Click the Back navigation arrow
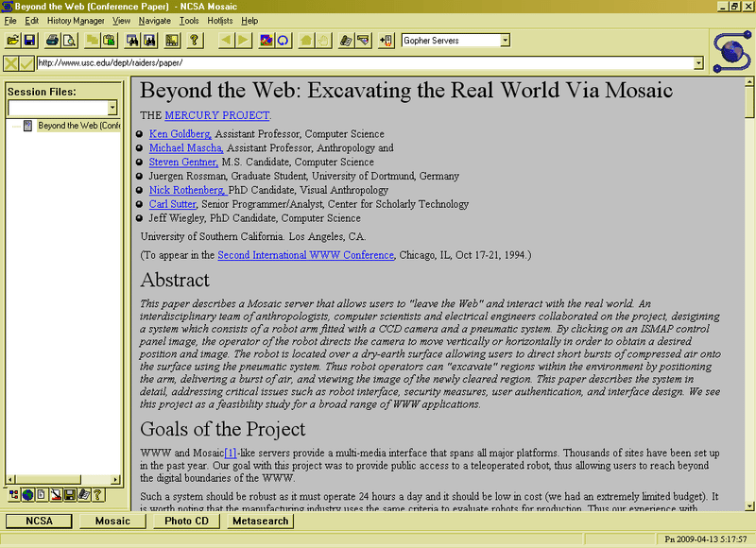This screenshot has width=756, height=548. 224,41
